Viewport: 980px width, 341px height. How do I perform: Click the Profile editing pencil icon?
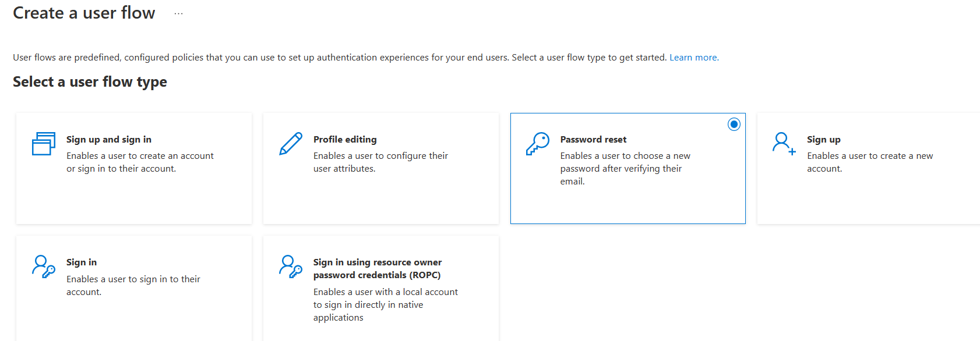click(291, 144)
